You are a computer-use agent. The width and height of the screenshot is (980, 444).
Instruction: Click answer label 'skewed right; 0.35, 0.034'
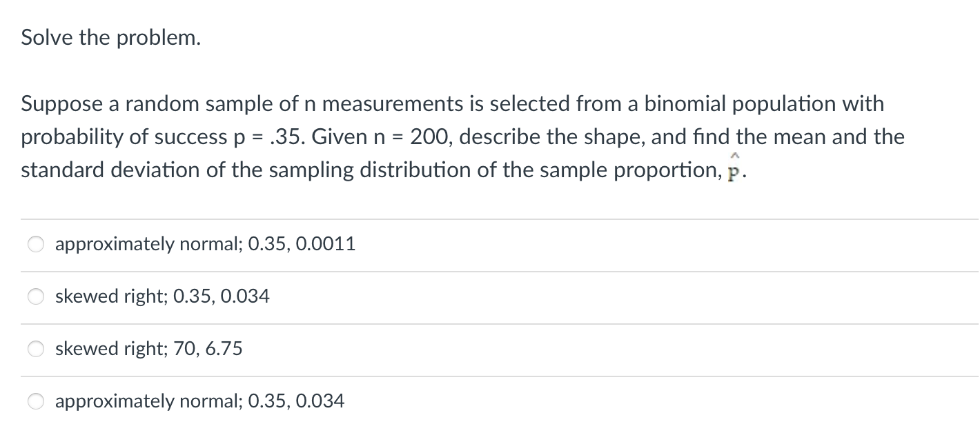tap(162, 296)
